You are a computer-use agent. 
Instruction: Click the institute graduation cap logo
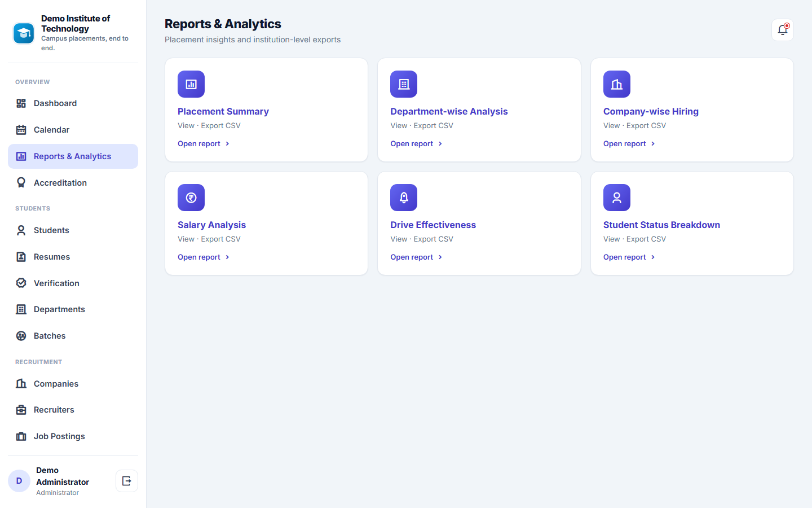[24, 33]
